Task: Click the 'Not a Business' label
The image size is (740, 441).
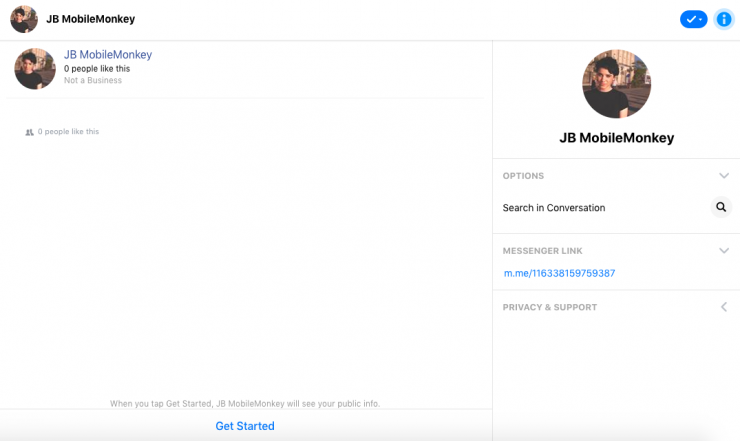Action: click(x=93, y=80)
